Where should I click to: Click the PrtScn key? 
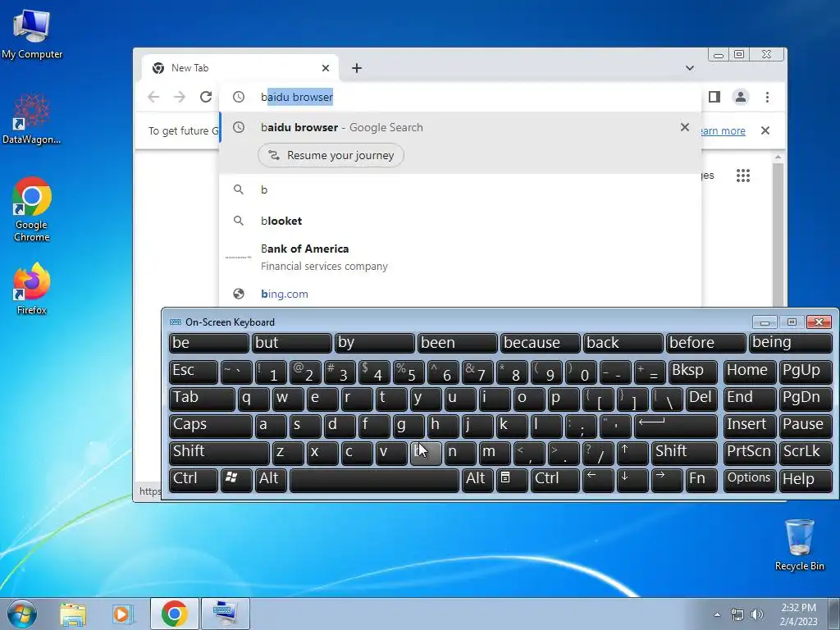(750, 453)
